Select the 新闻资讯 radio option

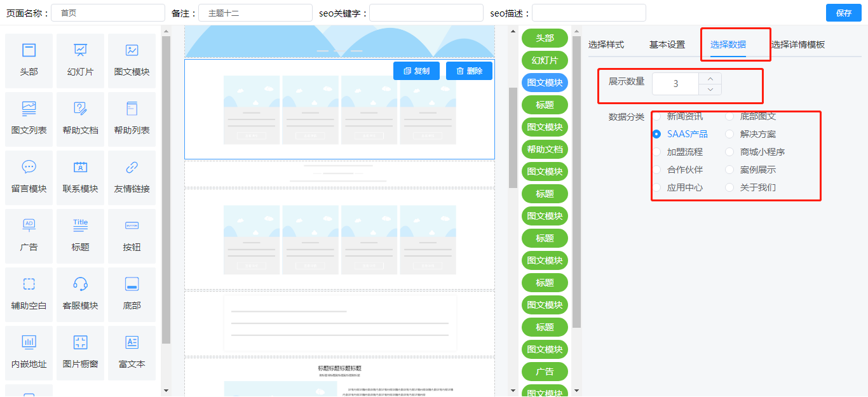(657, 116)
